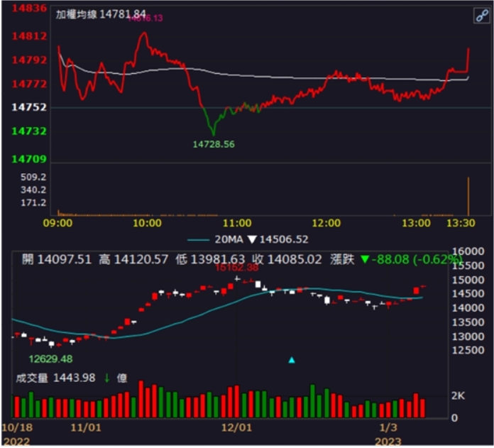Click the 14816.13 intraday high label
494x448 pixels.
145,18
